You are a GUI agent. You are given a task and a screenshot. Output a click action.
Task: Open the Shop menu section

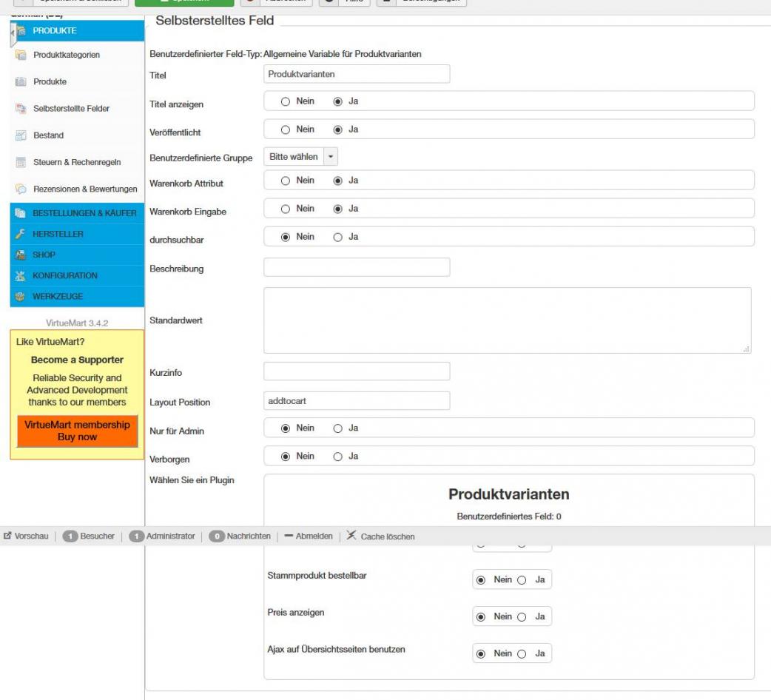click(x=44, y=255)
